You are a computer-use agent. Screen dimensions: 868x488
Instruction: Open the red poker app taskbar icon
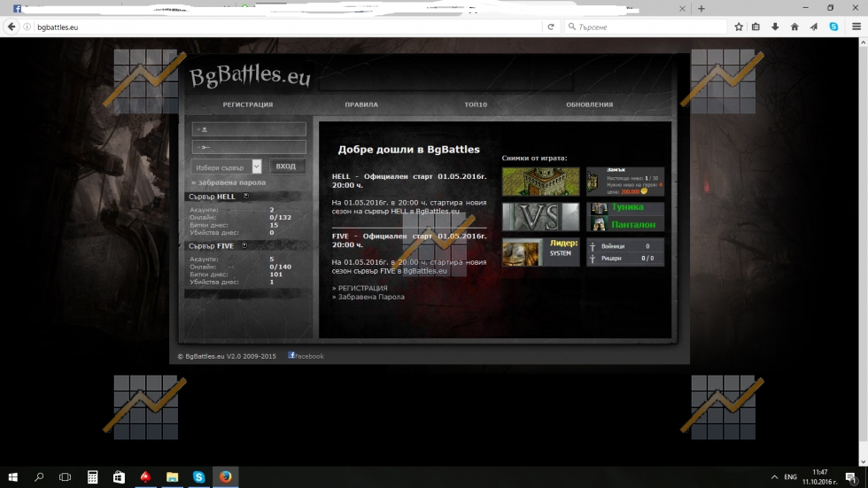click(145, 477)
